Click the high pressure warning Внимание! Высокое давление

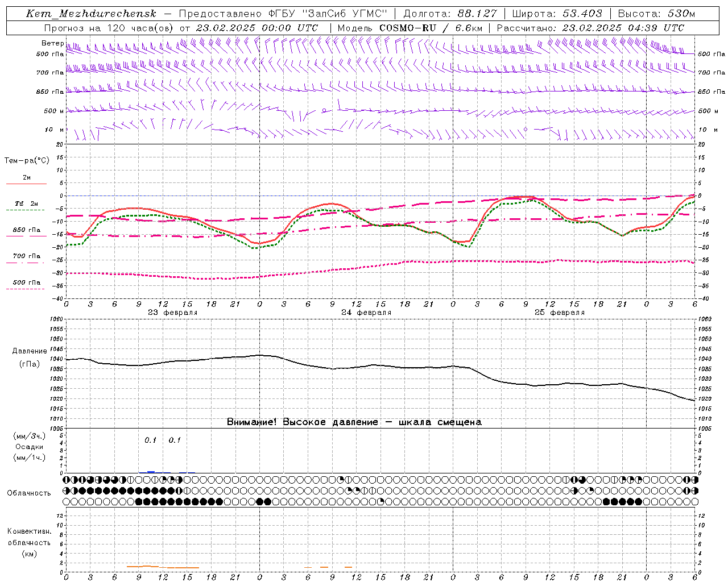tap(302, 422)
